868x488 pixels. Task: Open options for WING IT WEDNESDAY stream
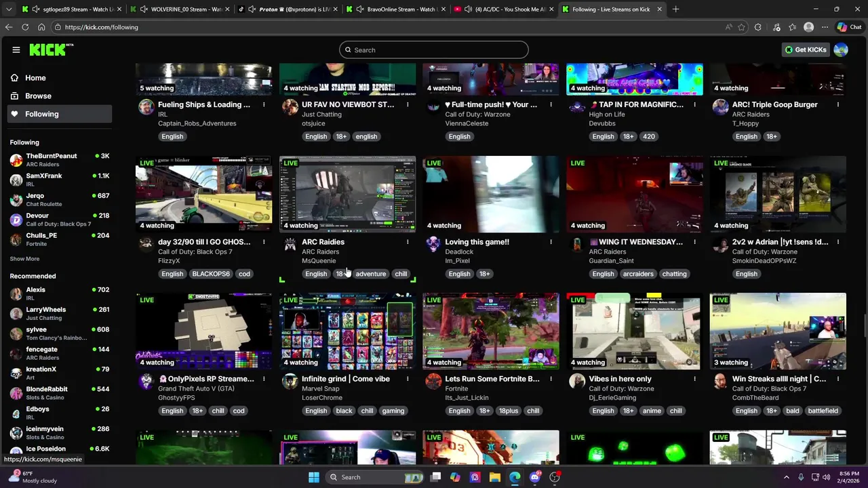[694, 242]
